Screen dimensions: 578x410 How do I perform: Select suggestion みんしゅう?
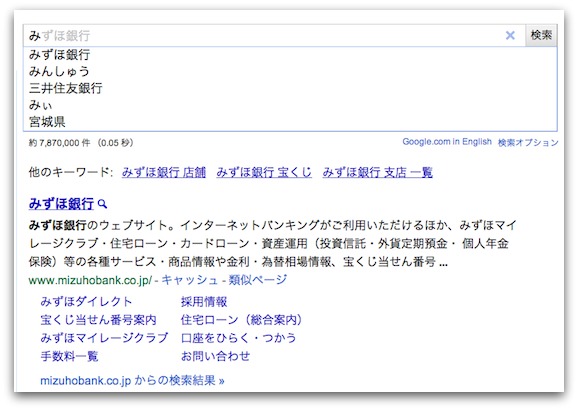[x=290, y=71]
